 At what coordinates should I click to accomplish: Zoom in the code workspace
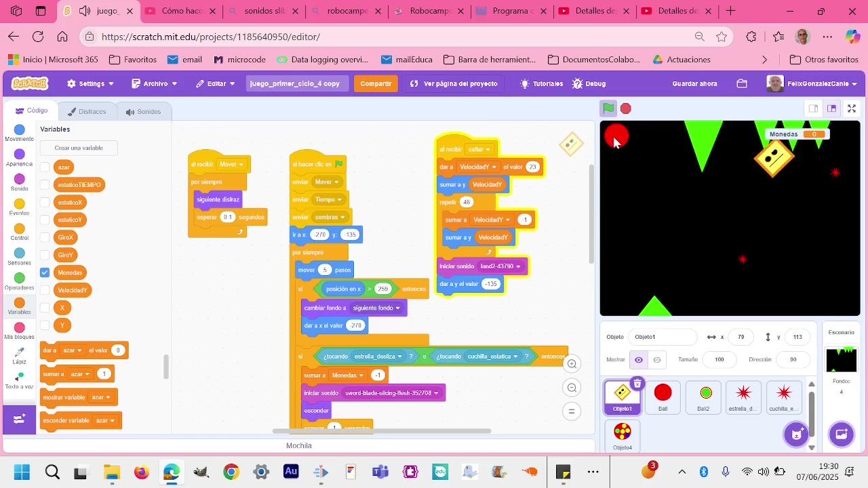[572, 364]
